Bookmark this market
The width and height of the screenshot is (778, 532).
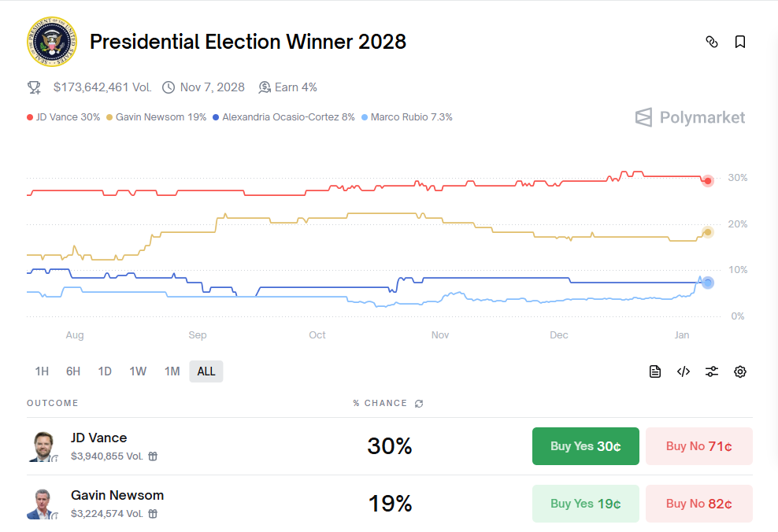click(739, 42)
